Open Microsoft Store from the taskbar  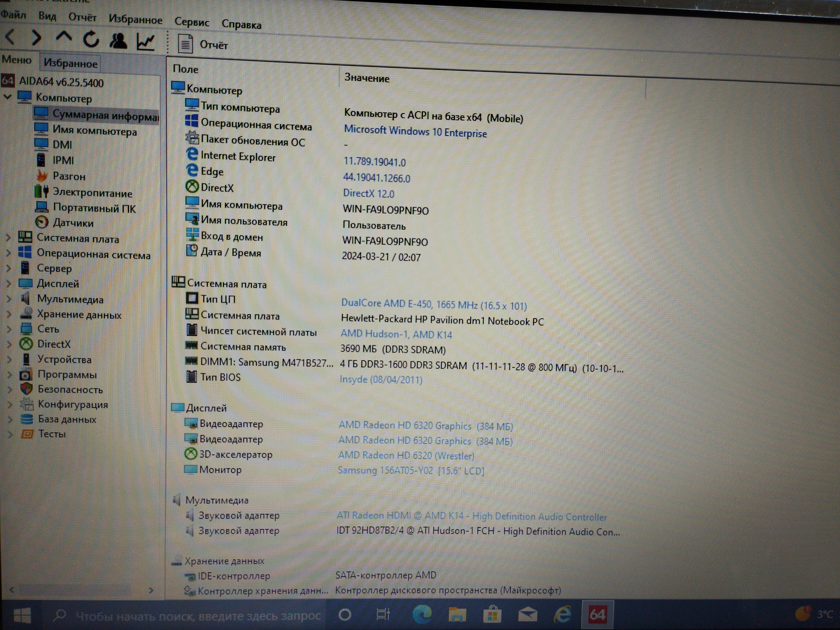[492, 614]
